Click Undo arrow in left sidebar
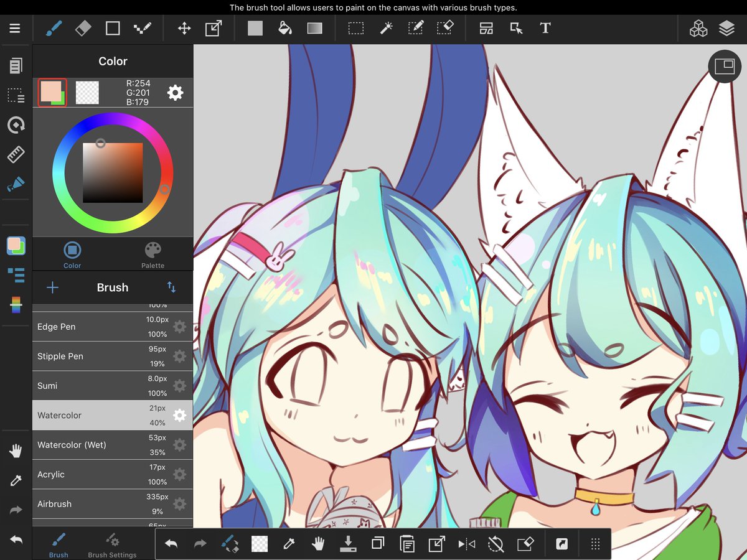Image resolution: width=747 pixels, height=560 pixels. pos(16,539)
